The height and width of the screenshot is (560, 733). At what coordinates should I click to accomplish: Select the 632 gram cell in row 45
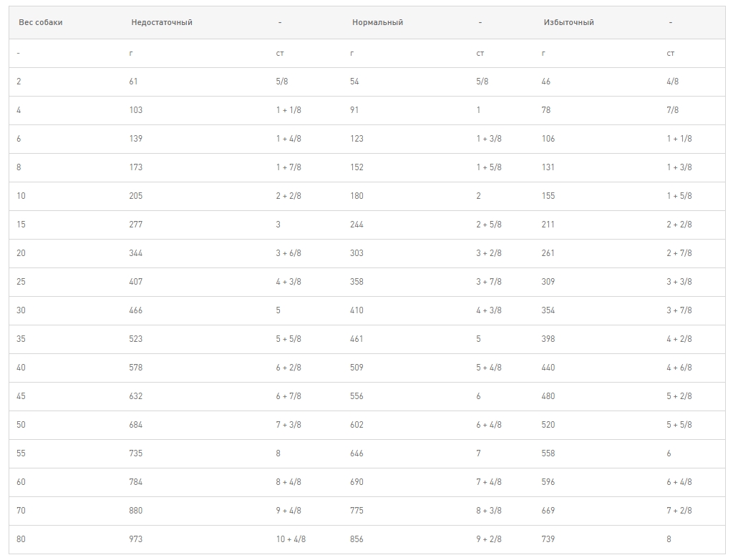136,396
